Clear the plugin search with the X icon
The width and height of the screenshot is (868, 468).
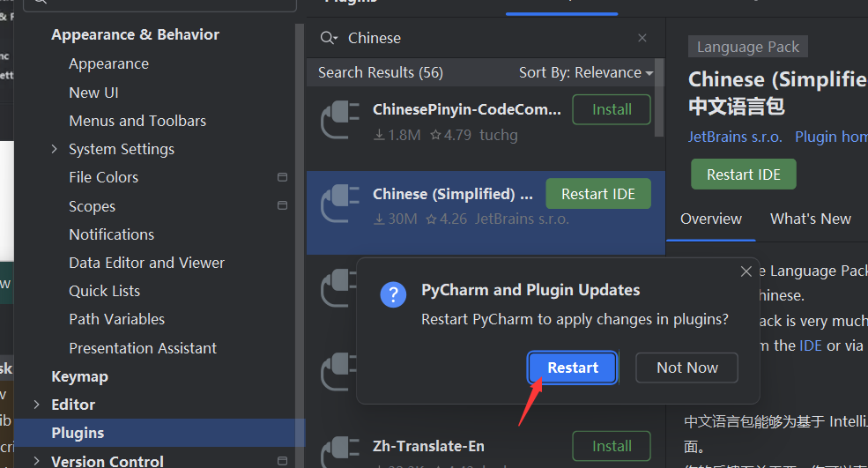coord(642,38)
